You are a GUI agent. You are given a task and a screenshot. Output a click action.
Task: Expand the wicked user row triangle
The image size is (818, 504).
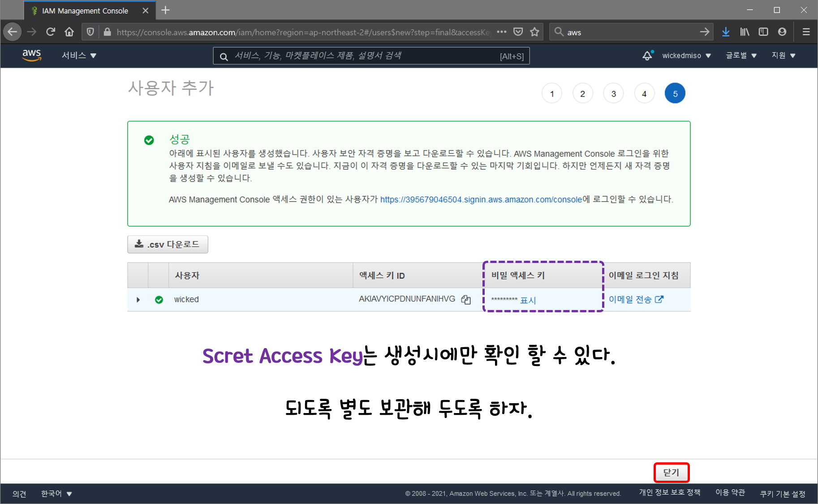138,300
